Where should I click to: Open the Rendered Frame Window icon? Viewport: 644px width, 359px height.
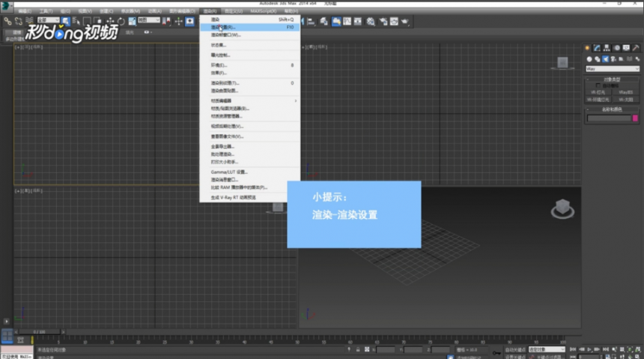[394, 22]
